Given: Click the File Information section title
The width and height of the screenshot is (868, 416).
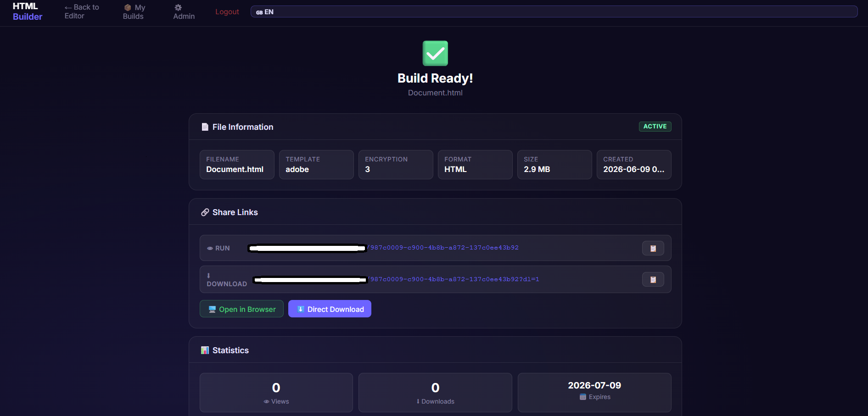Looking at the screenshot, I should pyautogui.click(x=243, y=127).
